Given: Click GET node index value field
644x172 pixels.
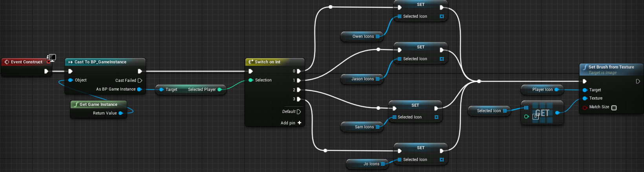Looking at the screenshot, I should [535, 117].
